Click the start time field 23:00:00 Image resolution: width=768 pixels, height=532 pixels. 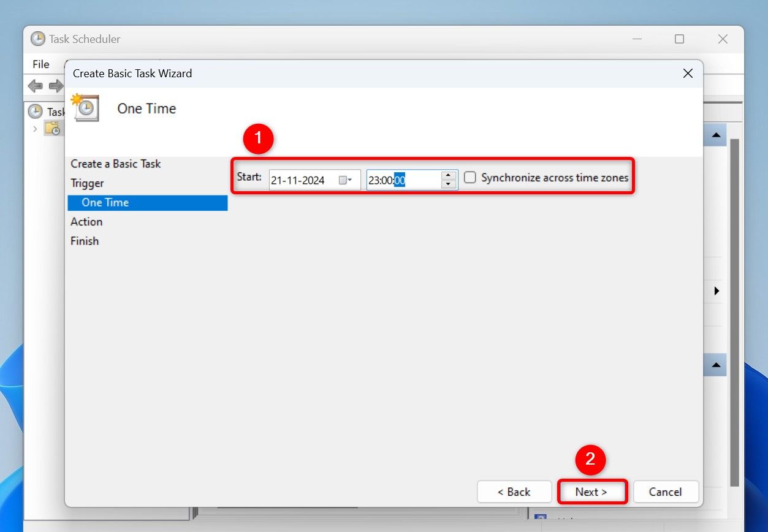412,180
